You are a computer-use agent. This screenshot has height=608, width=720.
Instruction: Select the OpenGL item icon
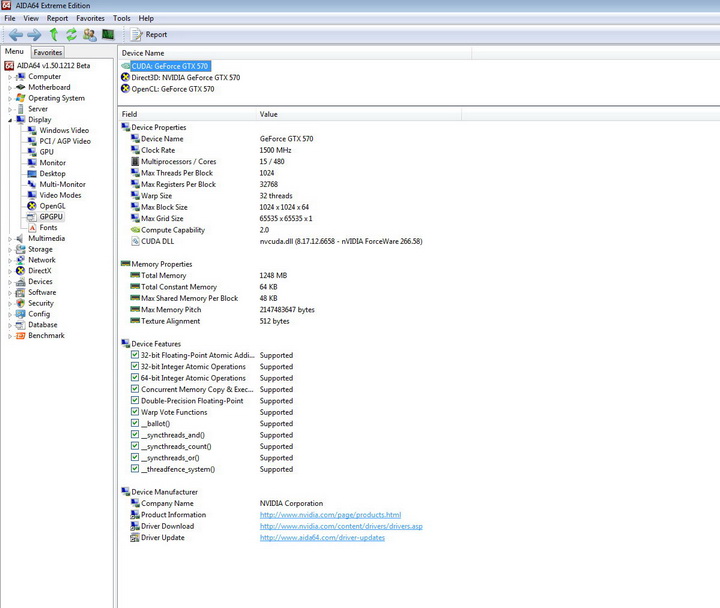pos(32,206)
